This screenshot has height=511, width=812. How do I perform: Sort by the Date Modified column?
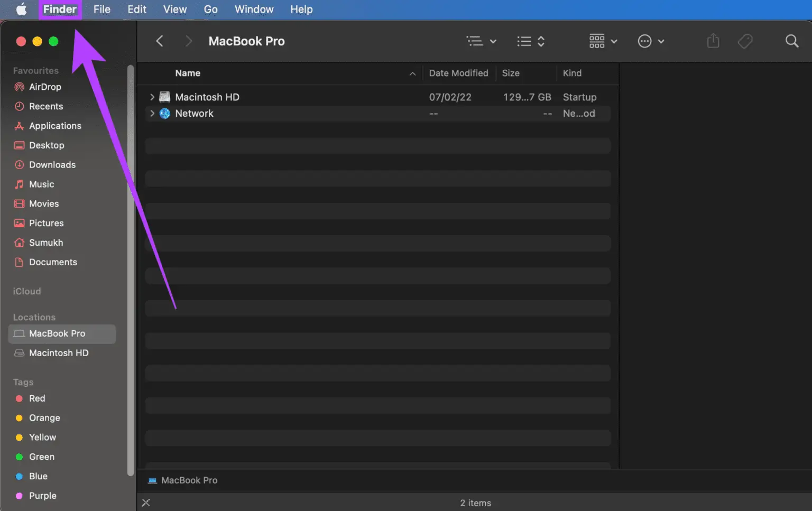(458, 73)
